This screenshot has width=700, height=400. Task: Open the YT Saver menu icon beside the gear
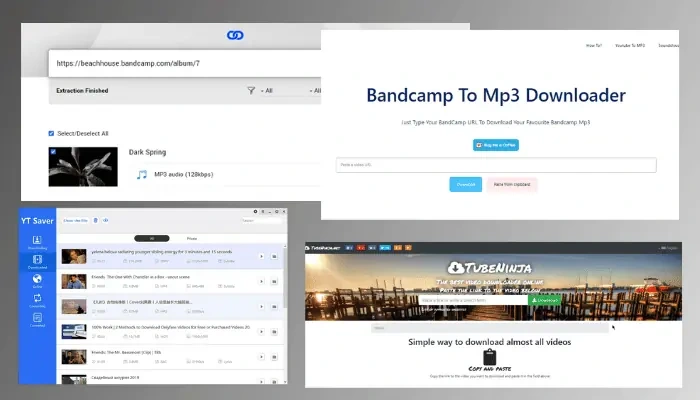[x=263, y=212]
